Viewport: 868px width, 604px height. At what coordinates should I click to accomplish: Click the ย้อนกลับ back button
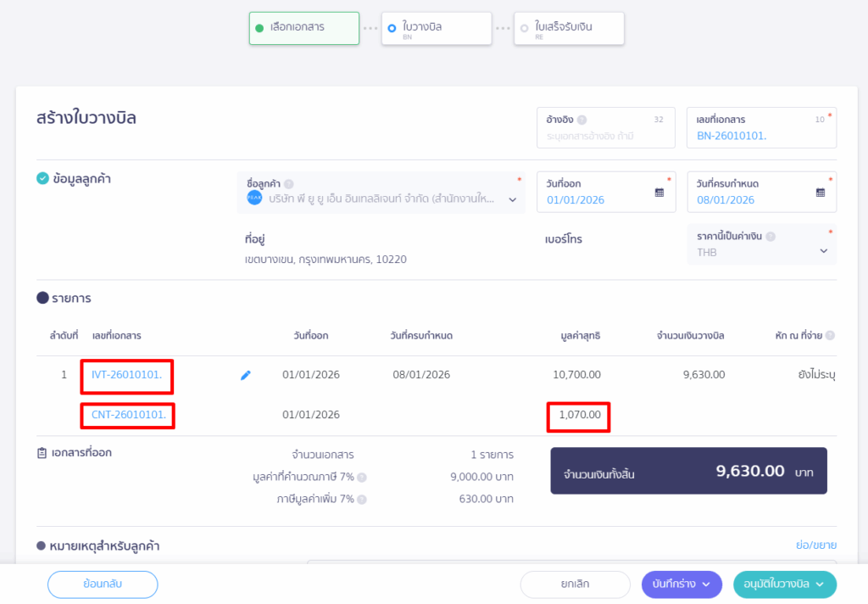click(103, 584)
